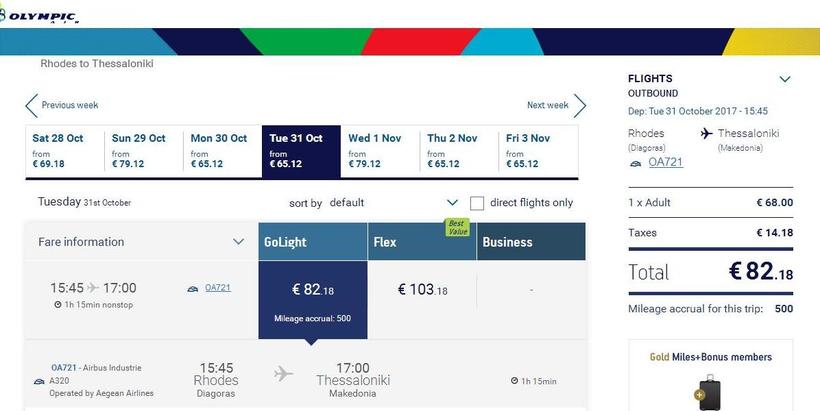Click the Previous week arrow icon
Image resolution: width=820 pixels, height=411 pixels.
pos(31,105)
